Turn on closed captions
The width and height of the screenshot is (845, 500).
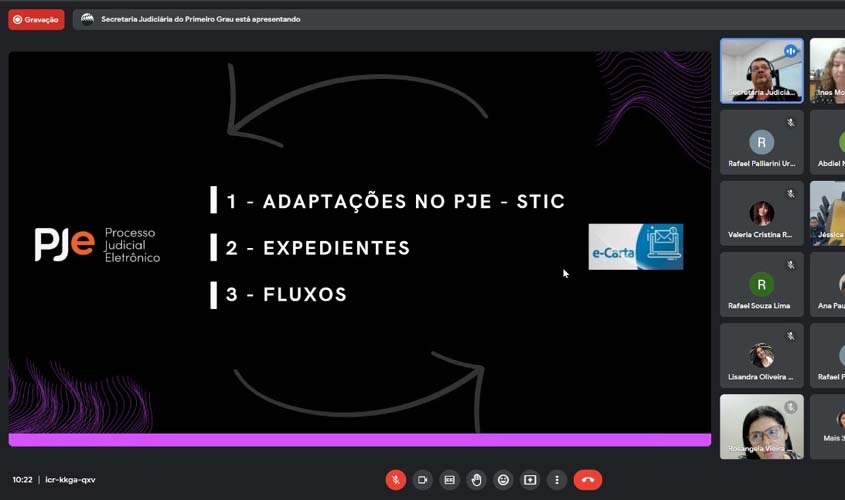pos(449,480)
